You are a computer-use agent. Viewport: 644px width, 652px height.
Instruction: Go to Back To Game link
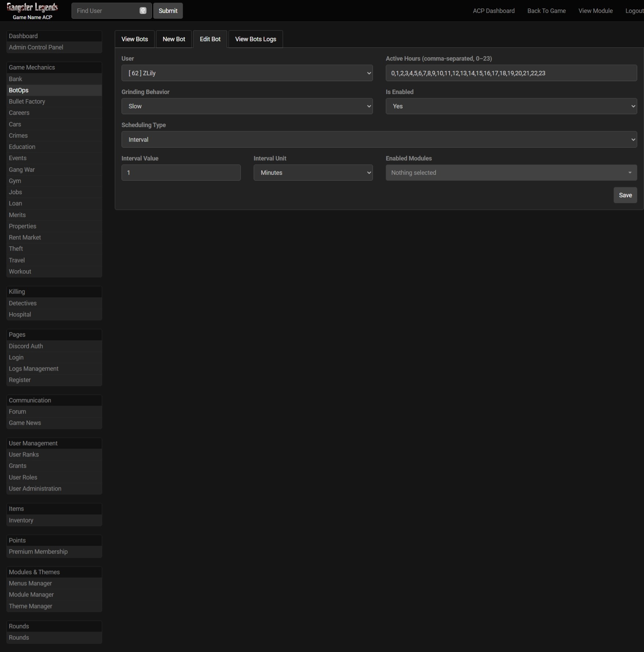click(546, 11)
